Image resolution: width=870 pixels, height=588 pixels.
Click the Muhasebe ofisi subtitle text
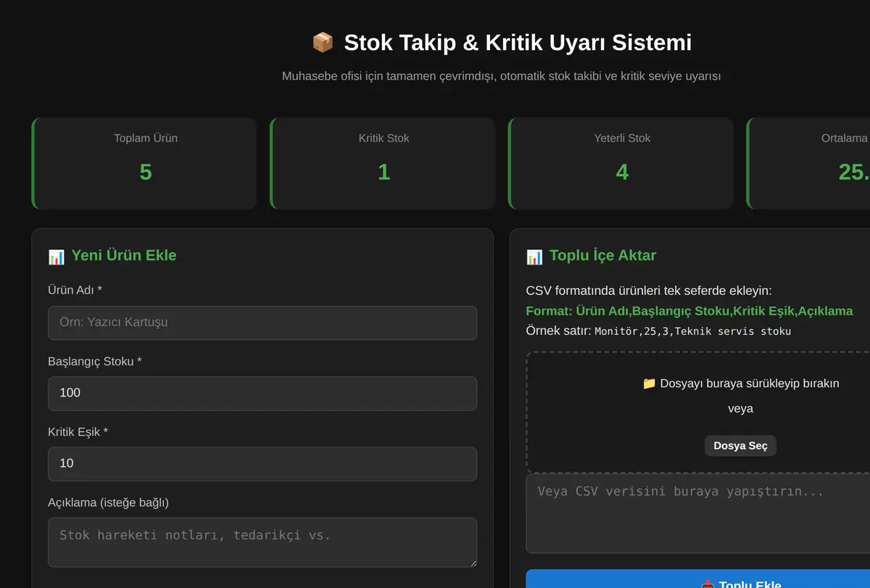tap(501, 76)
